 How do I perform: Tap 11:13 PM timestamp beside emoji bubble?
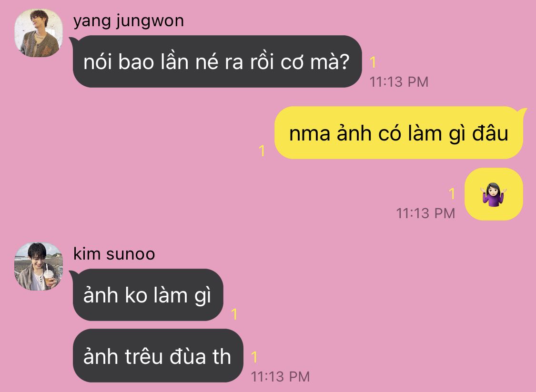425,213
